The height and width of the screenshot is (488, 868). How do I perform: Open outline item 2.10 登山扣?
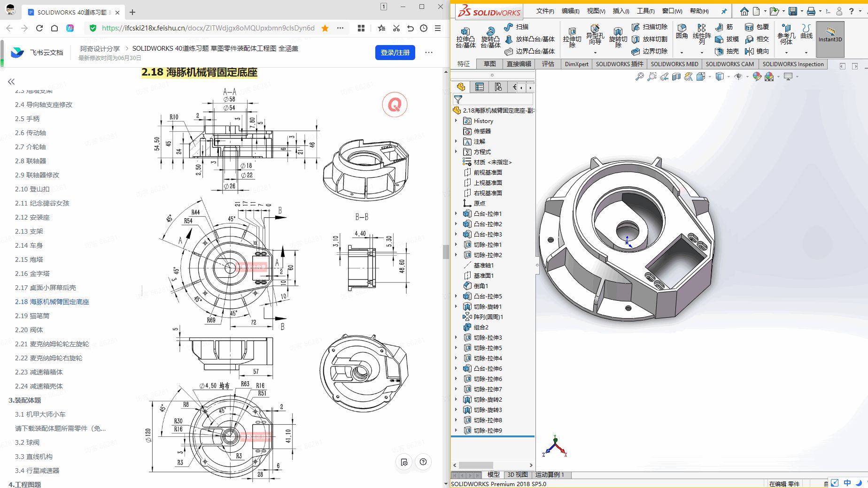click(x=32, y=189)
